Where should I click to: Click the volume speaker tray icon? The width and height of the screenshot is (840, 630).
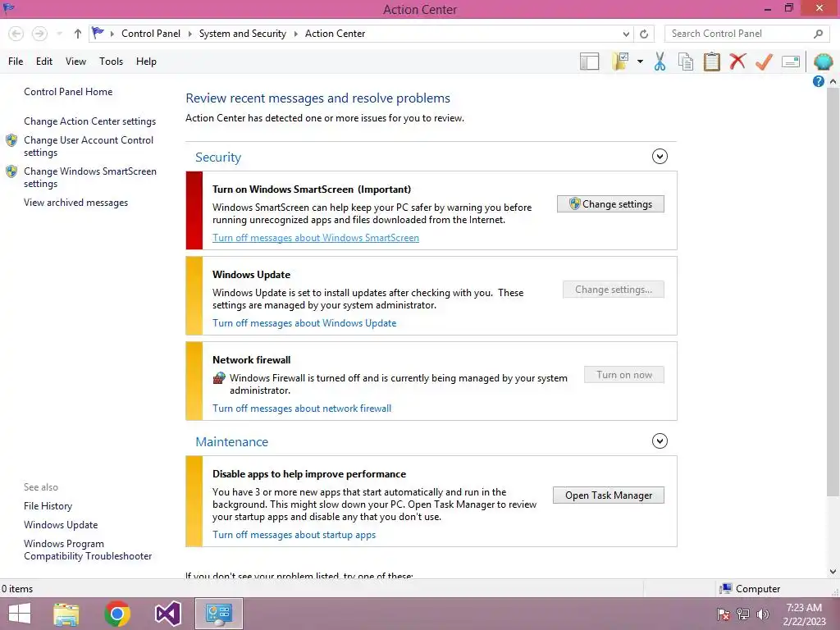[x=763, y=614]
